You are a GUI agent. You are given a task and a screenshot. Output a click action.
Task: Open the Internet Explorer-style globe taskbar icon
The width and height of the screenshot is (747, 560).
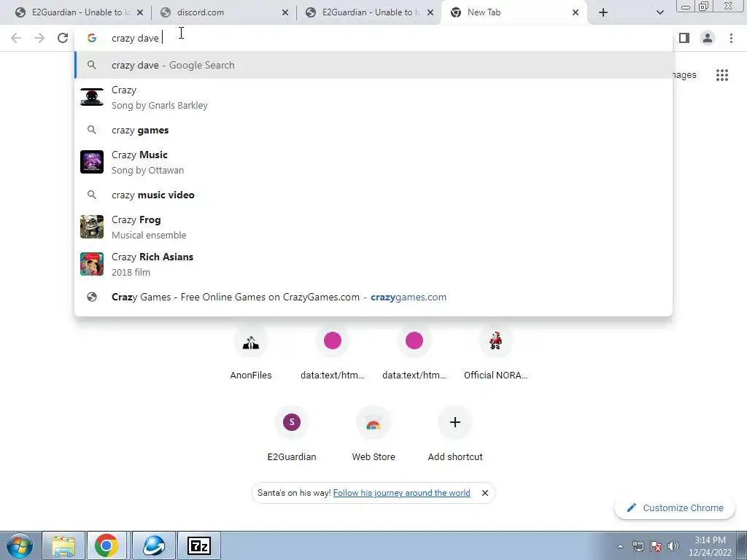[153, 545]
